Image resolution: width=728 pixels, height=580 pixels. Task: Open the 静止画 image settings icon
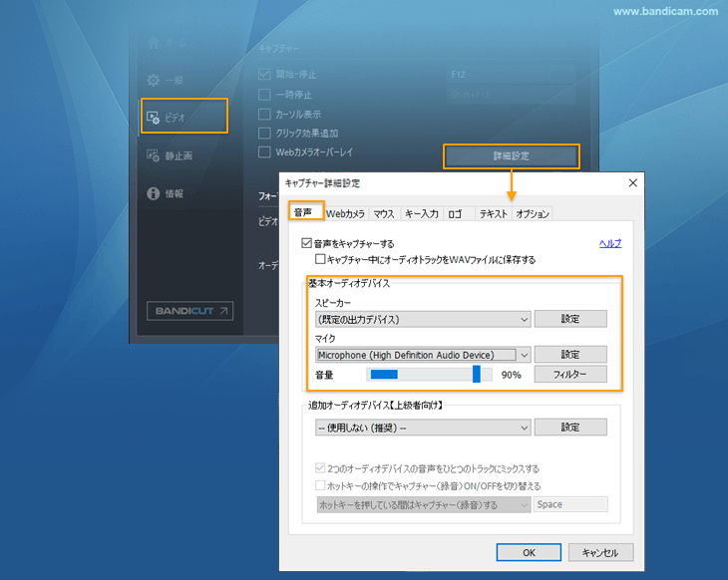153,155
